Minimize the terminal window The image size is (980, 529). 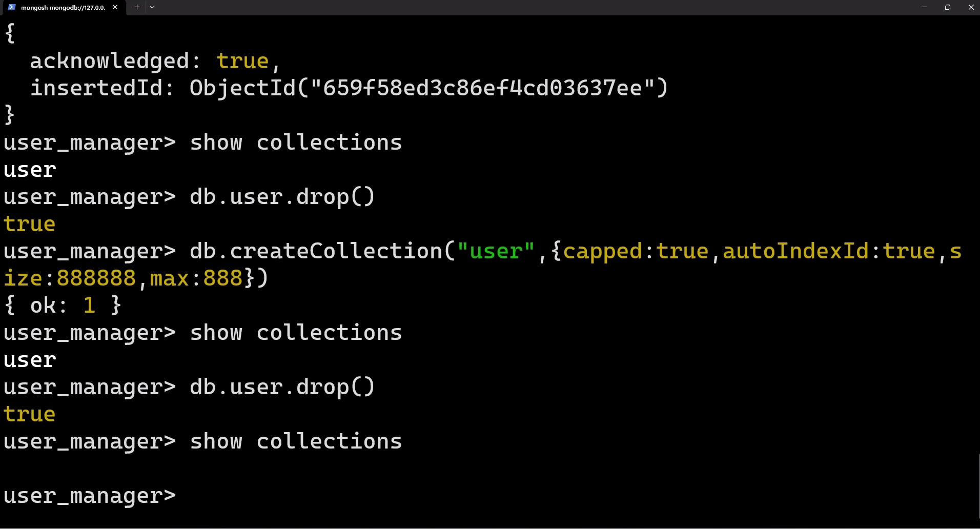pos(924,7)
